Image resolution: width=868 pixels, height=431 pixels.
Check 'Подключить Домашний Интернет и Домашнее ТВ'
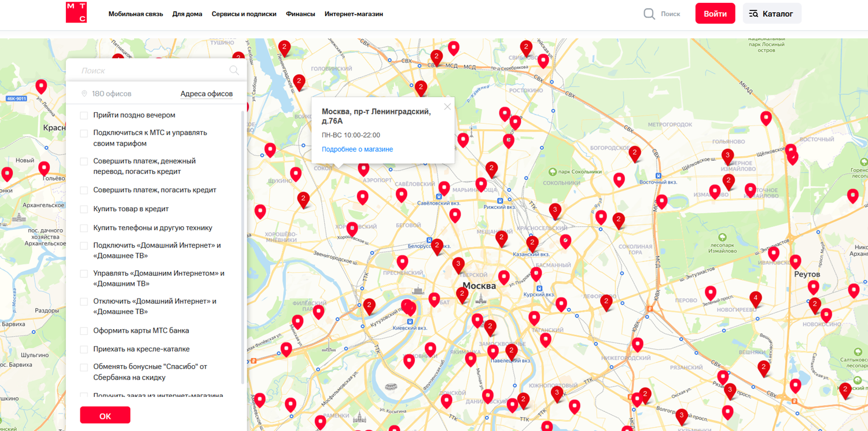[x=84, y=246]
